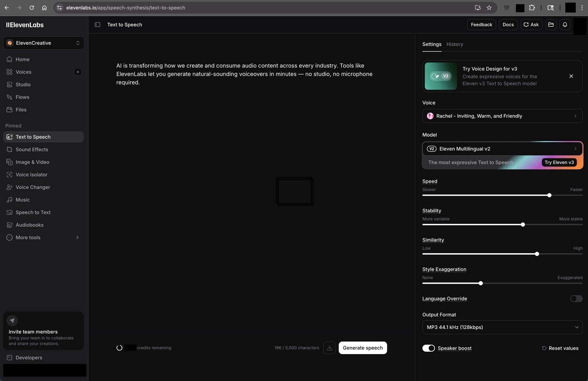Click browser back arrow
This screenshot has width=588, height=381.
pyautogui.click(x=7, y=8)
